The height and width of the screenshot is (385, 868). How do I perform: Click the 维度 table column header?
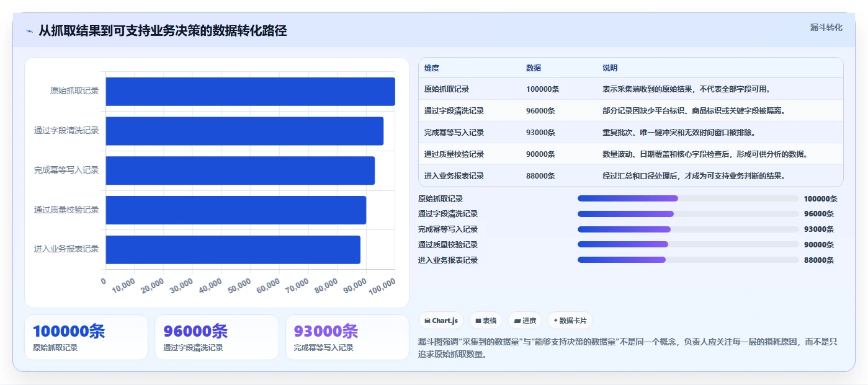(x=432, y=68)
